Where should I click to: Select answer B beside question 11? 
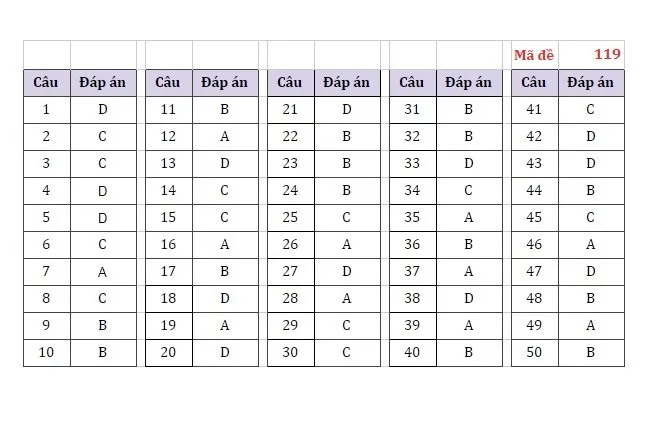[225, 110]
